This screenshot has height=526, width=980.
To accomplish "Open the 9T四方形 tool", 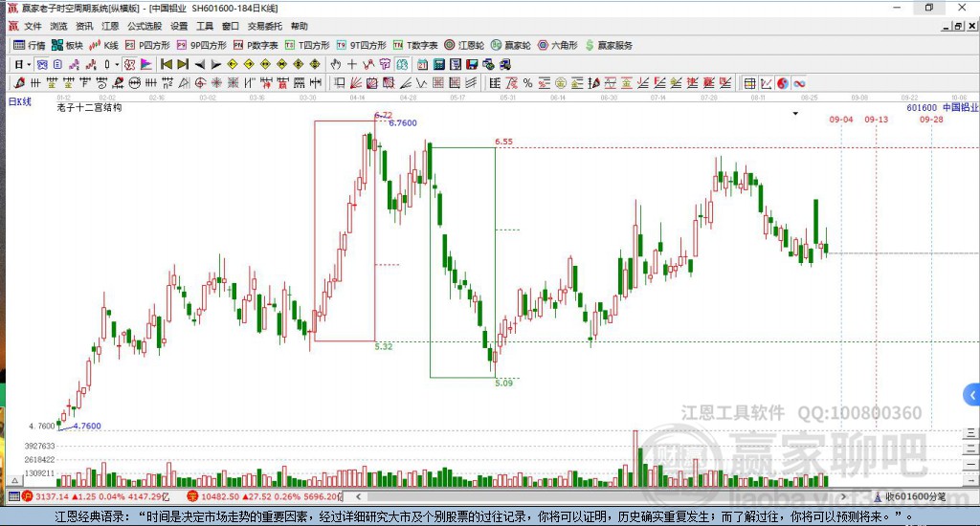I will tap(361, 45).
